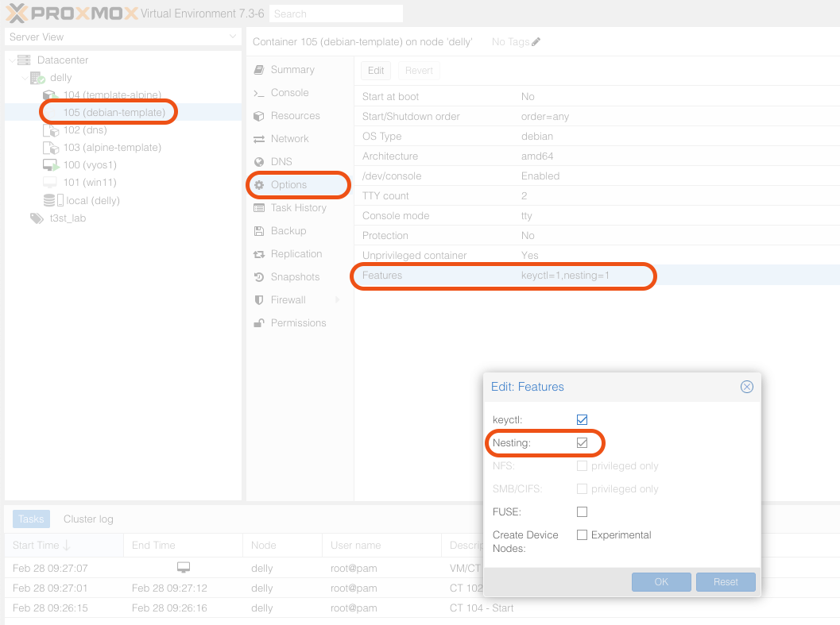The width and height of the screenshot is (840, 625).
Task: Collapse the Datacenter tree node
Action: tap(12, 60)
